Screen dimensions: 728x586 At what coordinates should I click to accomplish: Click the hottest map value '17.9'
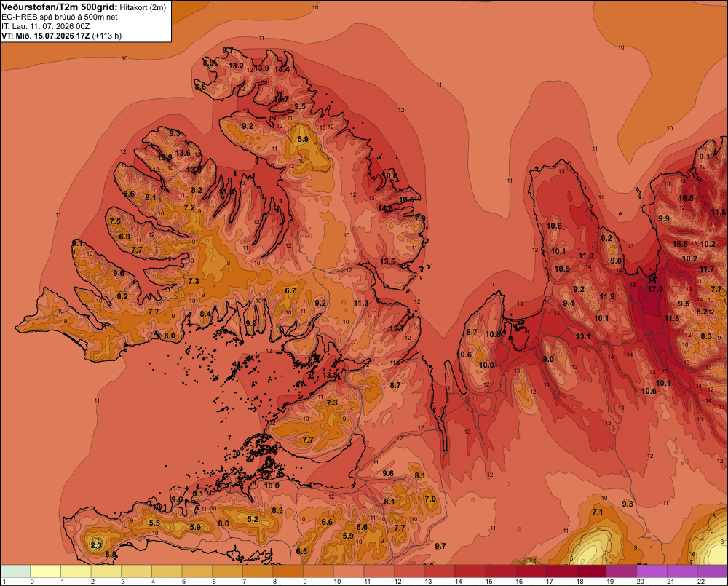(x=655, y=289)
